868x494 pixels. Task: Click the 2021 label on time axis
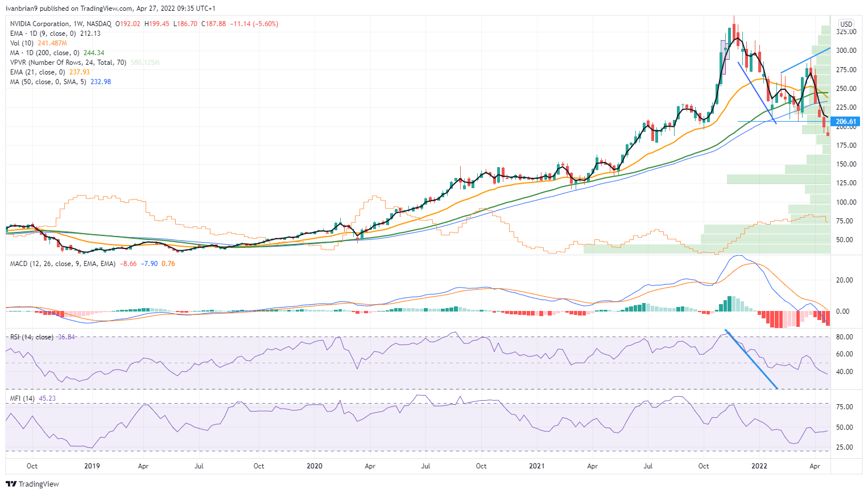[x=537, y=466]
